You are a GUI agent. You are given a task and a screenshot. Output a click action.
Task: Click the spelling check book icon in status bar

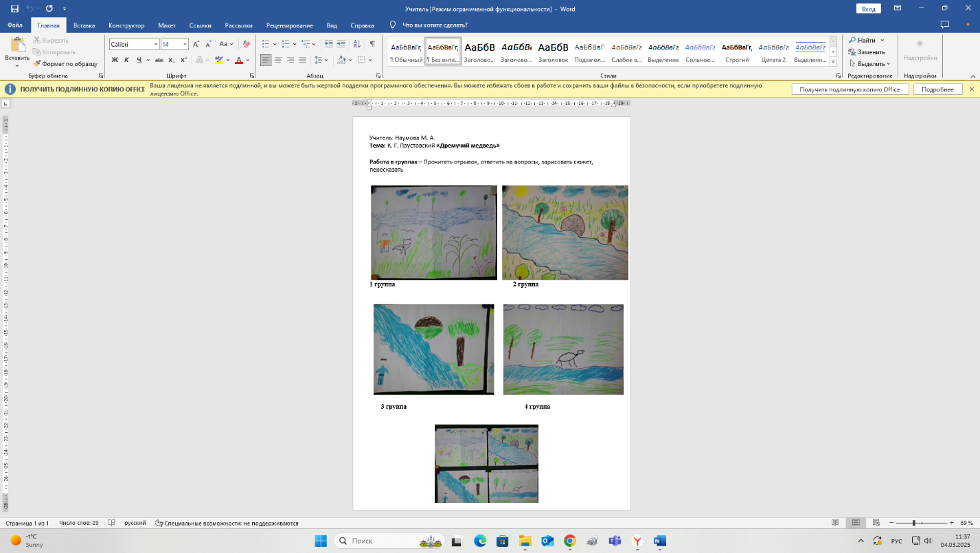[112, 523]
